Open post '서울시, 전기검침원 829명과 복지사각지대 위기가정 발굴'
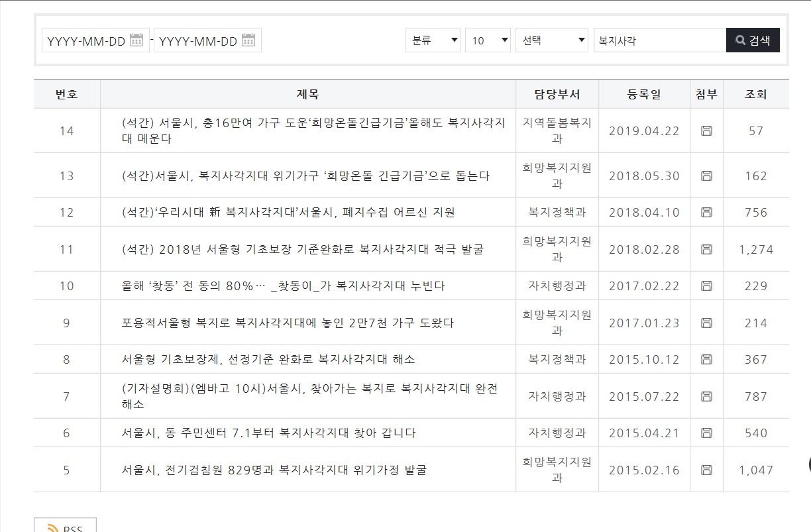Image resolution: width=811 pixels, height=532 pixels. coord(274,470)
